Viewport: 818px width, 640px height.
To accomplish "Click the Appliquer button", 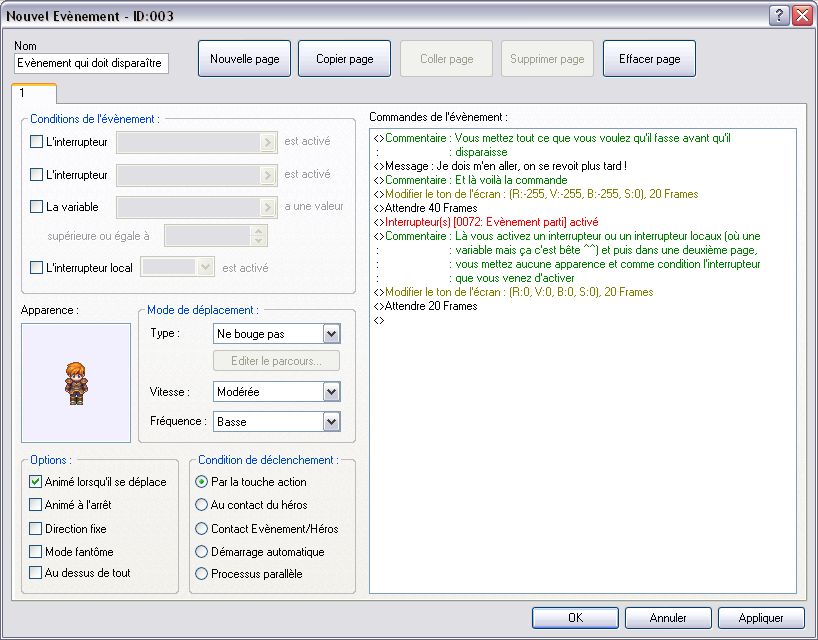I will pos(761,618).
